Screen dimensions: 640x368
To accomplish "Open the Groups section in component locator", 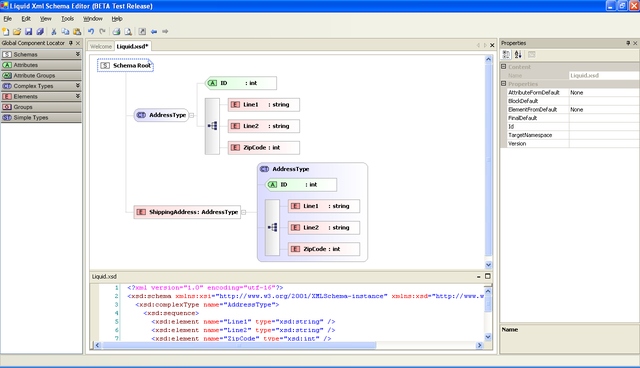I will [x=41, y=107].
